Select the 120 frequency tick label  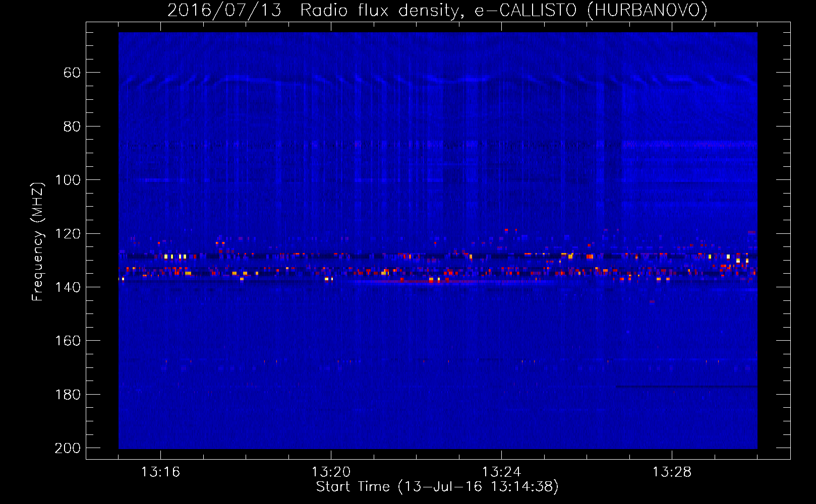[x=68, y=234]
